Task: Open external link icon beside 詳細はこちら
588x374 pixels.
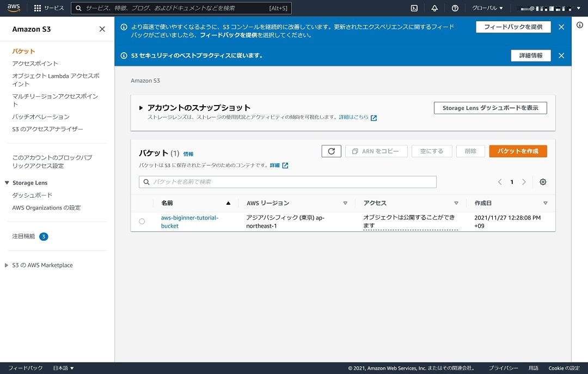Action: point(373,118)
